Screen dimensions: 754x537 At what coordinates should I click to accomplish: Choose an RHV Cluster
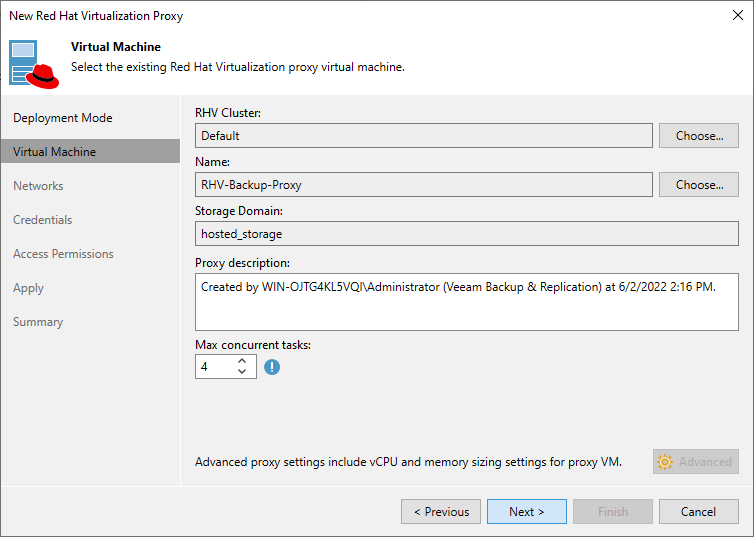699,136
